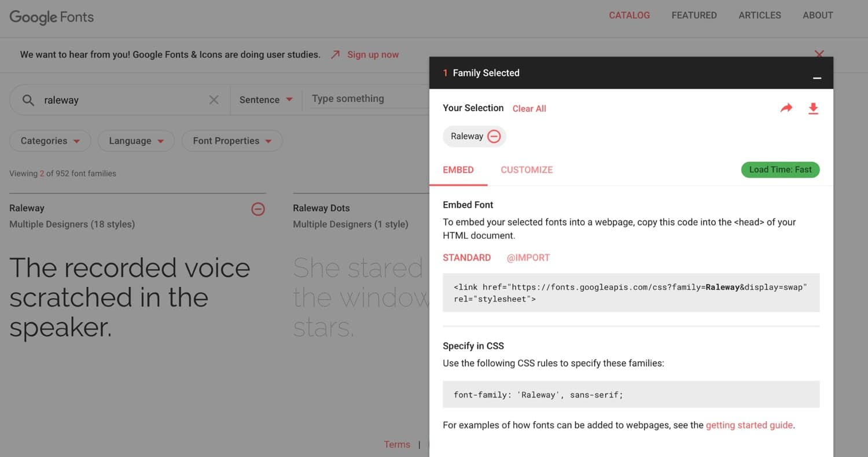Remove Raleway from selection via card minus icon
868x457 pixels.
pos(258,209)
